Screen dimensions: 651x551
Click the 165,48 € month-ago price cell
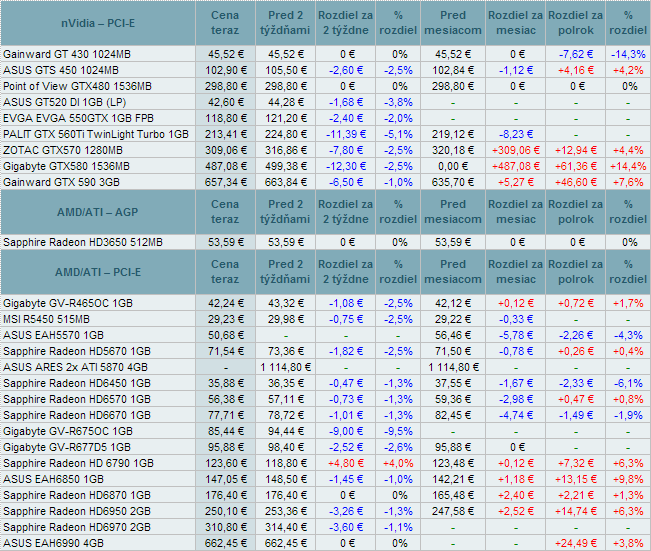(x=453, y=495)
